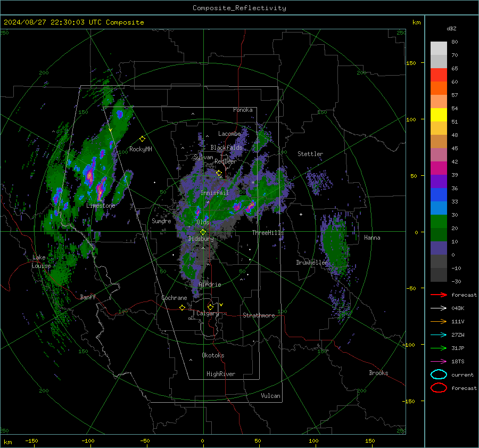Screen dimensions: 479x448
Task: Click the Innisfail city label
Action: [x=214, y=193]
